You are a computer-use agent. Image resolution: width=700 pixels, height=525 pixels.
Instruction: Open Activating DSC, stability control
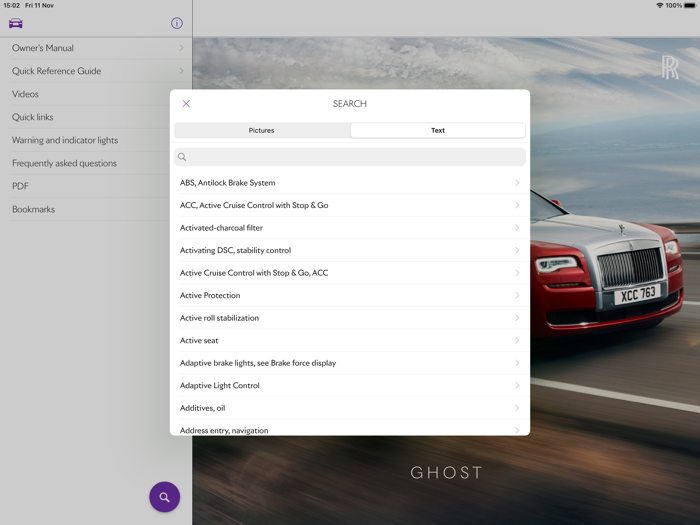(350, 250)
